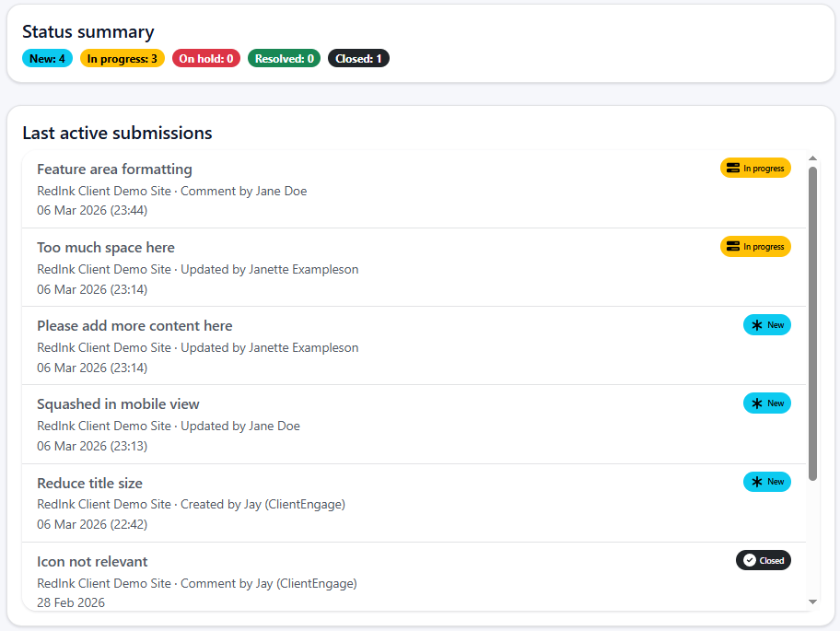The image size is (840, 631).
Task: Open the Icon not relevant submission
Action: point(92,562)
